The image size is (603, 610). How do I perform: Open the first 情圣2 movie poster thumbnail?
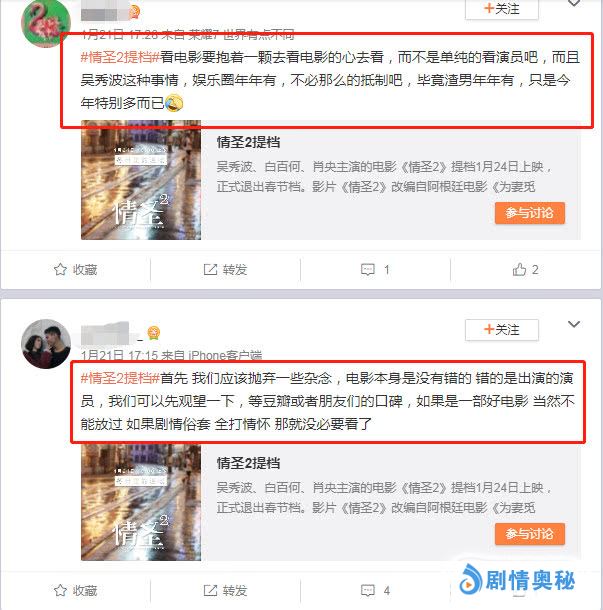click(x=141, y=180)
